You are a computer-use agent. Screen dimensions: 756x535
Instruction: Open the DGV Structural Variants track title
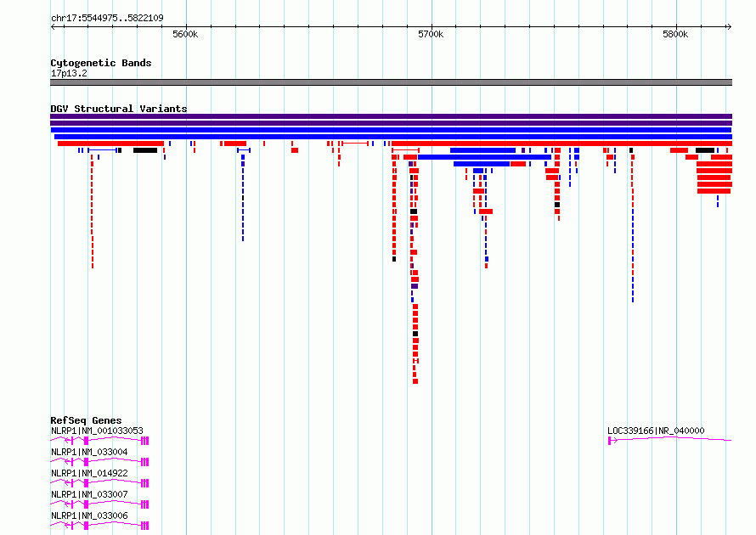[x=119, y=109]
